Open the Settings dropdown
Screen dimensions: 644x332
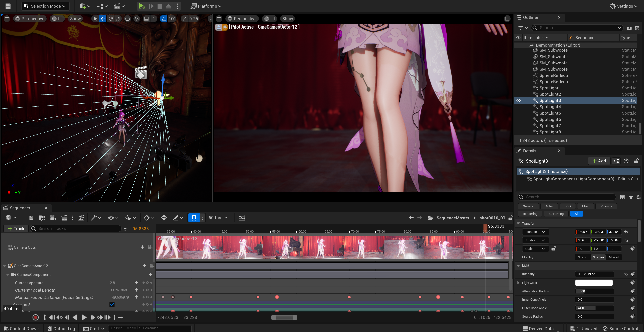point(624,6)
